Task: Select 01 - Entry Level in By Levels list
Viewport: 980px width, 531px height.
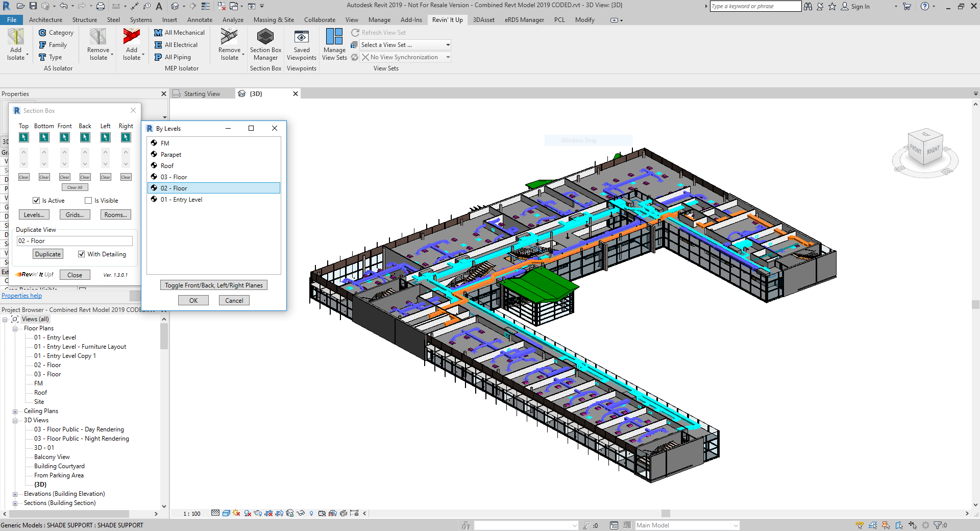Action: 214,200
